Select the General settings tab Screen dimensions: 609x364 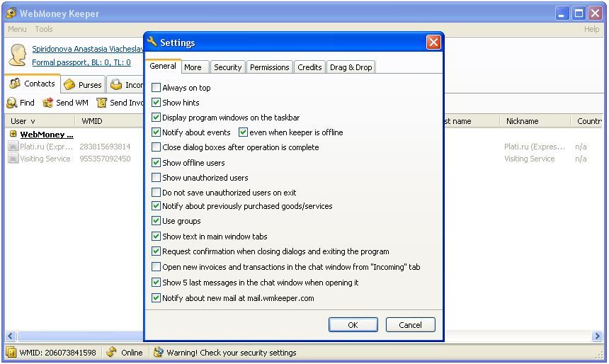[x=163, y=66]
